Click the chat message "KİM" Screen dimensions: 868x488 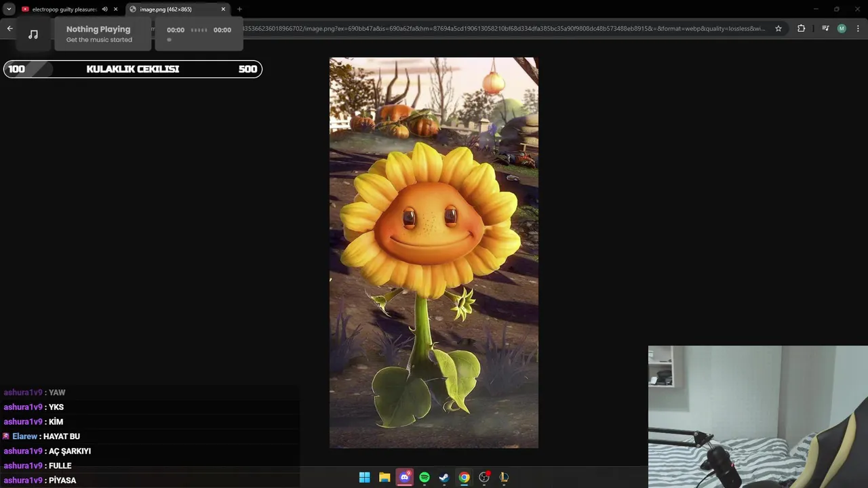point(56,422)
